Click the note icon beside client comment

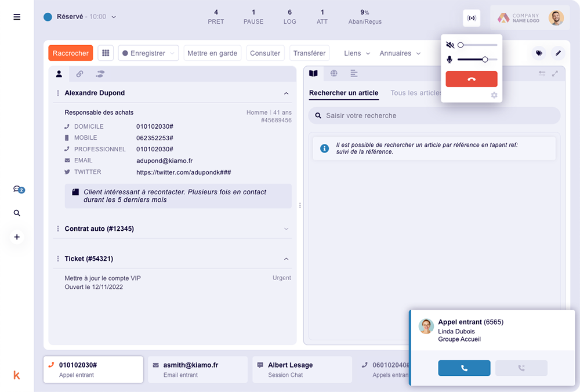coord(75,192)
